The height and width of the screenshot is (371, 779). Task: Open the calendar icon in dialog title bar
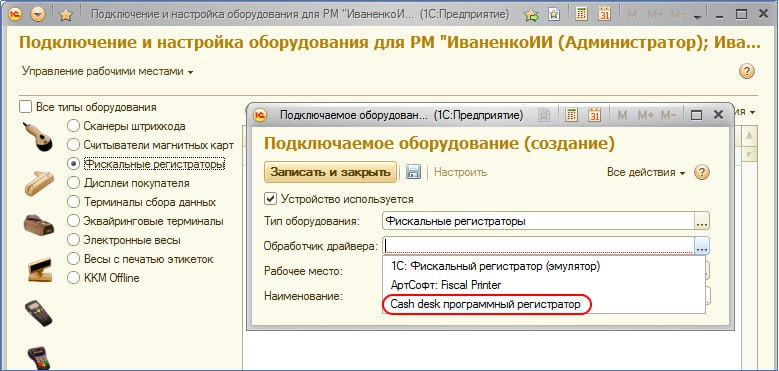click(594, 115)
